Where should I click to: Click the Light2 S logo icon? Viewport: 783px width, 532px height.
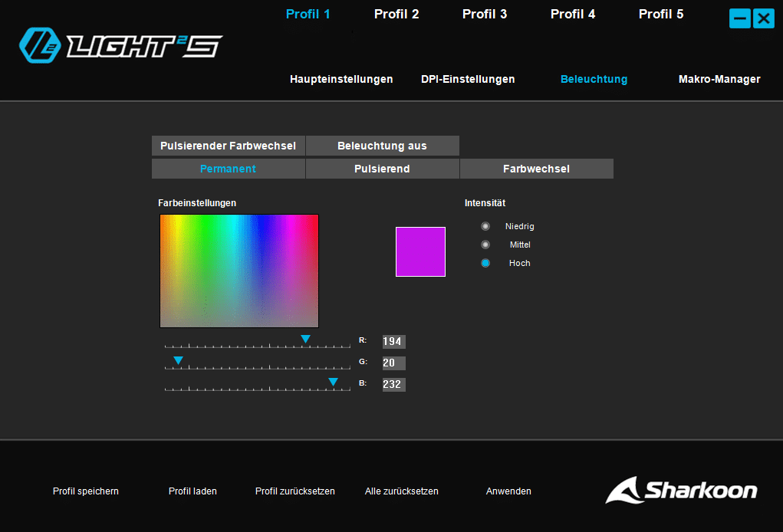(41, 44)
